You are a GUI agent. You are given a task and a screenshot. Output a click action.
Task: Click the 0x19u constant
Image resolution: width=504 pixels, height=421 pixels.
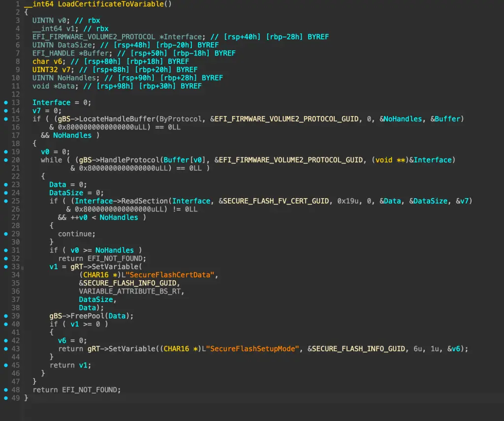coord(348,201)
